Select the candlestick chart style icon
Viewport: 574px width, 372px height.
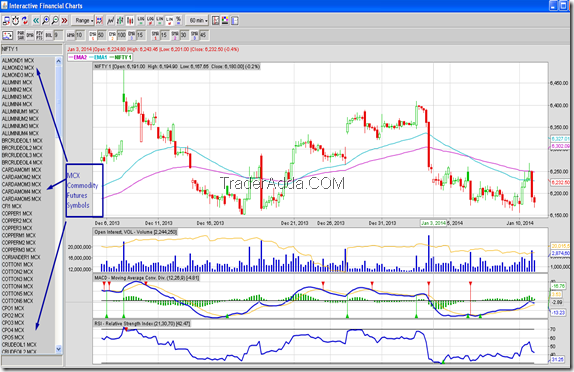coord(130,21)
